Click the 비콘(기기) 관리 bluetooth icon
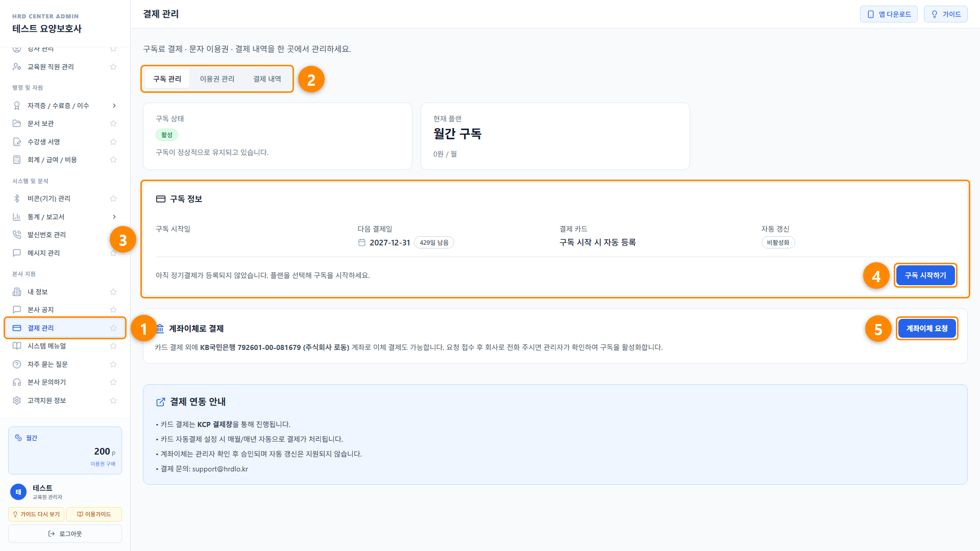The width and height of the screenshot is (980, 551). pos(17,198)
